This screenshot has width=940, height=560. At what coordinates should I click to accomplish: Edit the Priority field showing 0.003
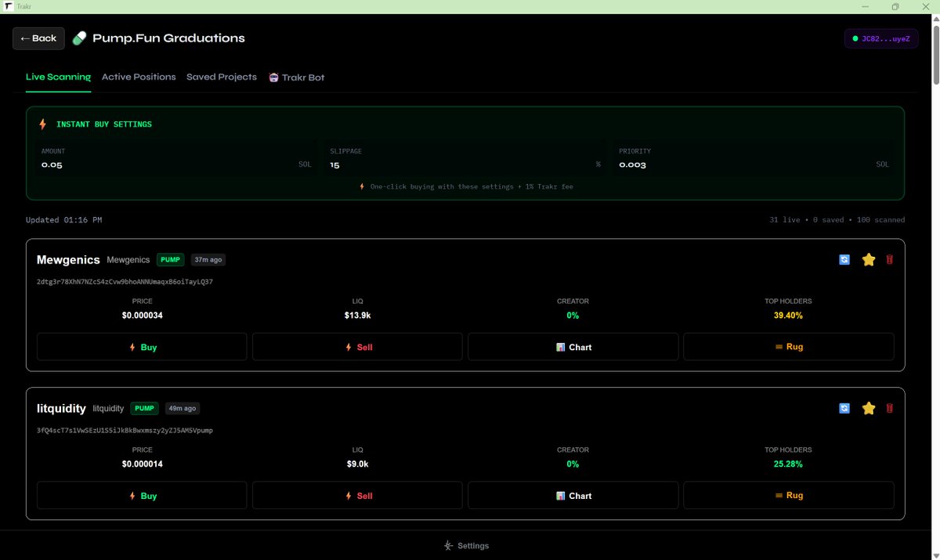pyautogui.click(x=754, y=158)
